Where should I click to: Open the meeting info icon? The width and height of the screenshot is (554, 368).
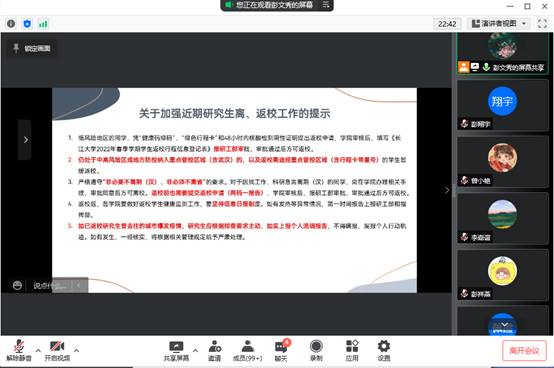point(11,24)
